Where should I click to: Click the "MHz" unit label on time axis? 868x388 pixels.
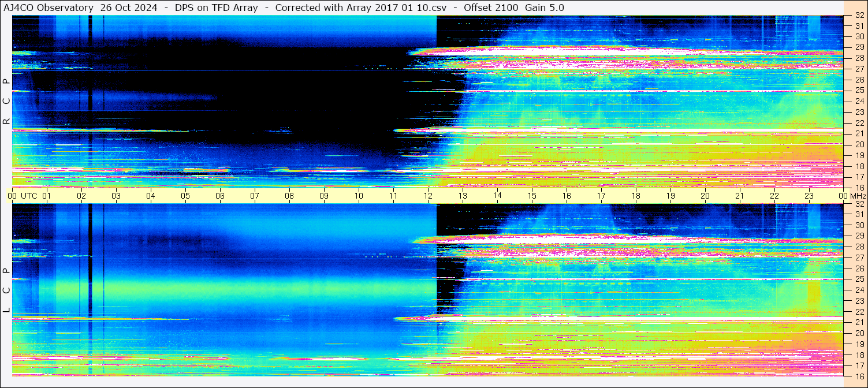coord(858,196)
